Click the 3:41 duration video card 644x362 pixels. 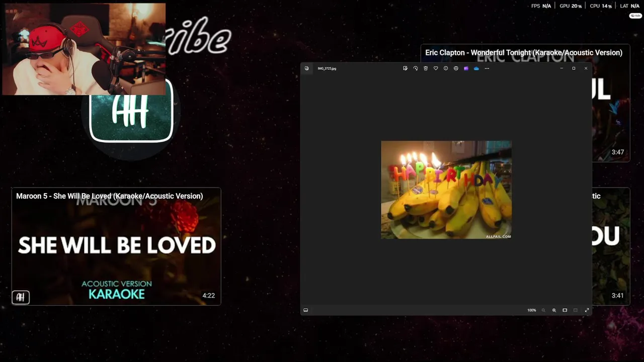(x=611, y=246)
